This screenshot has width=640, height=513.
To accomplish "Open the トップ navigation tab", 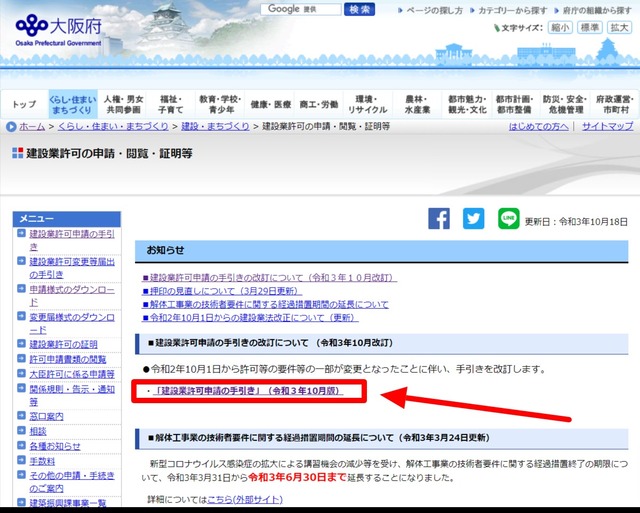I will 23,105.
